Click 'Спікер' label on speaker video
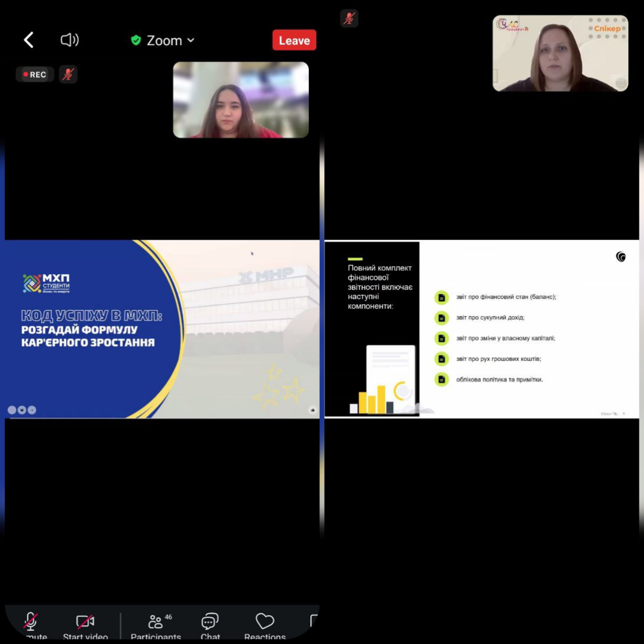This screenshot has height=644, width=644. (607, 29)
